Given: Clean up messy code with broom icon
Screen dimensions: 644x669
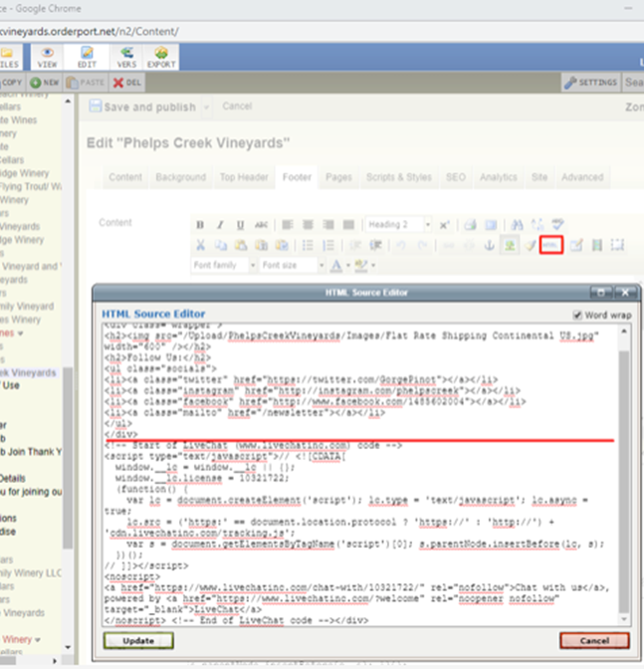Looking at the screenshot, I should coord(531,245).
